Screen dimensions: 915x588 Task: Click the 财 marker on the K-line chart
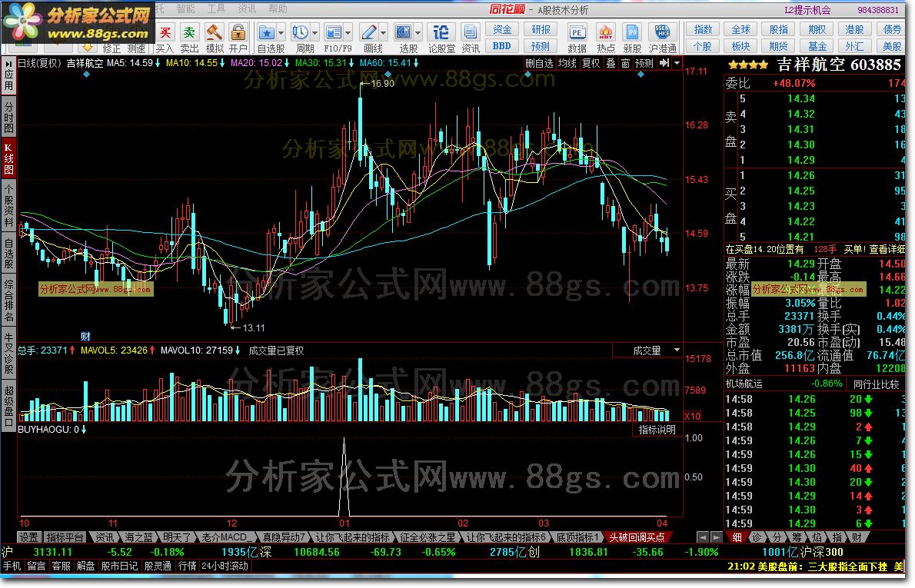tap(85, 337)
